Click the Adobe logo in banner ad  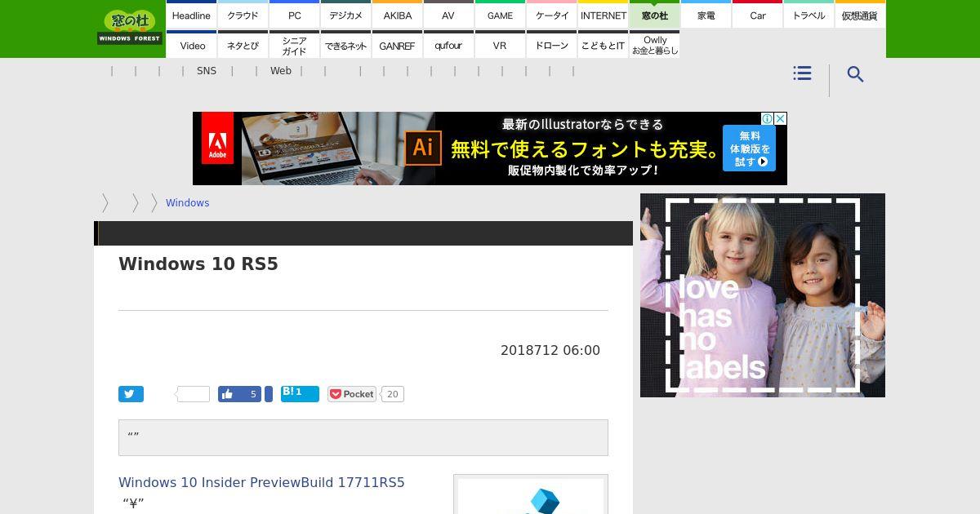pos(217,139)
